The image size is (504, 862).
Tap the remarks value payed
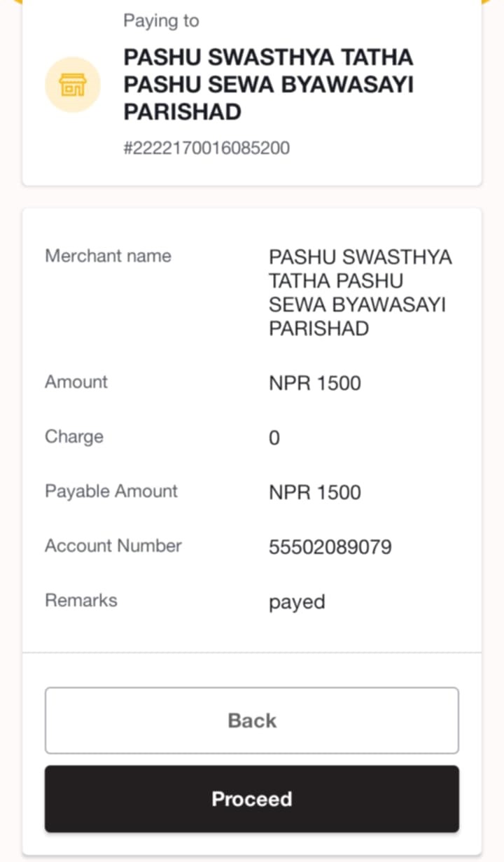point(297,602)
